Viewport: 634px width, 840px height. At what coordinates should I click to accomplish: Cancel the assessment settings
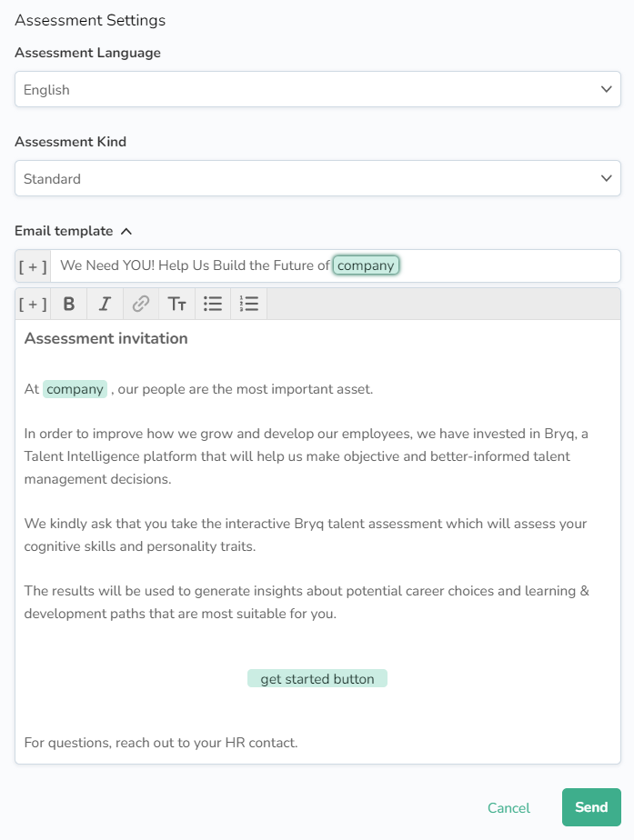(508, 808)
